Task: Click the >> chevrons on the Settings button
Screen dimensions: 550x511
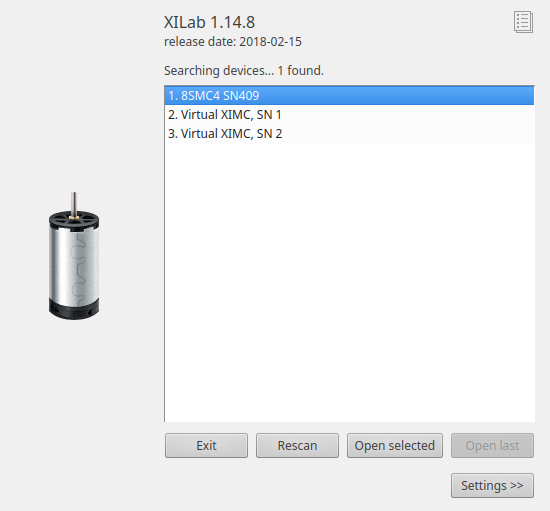Action: tap(517, 485)
